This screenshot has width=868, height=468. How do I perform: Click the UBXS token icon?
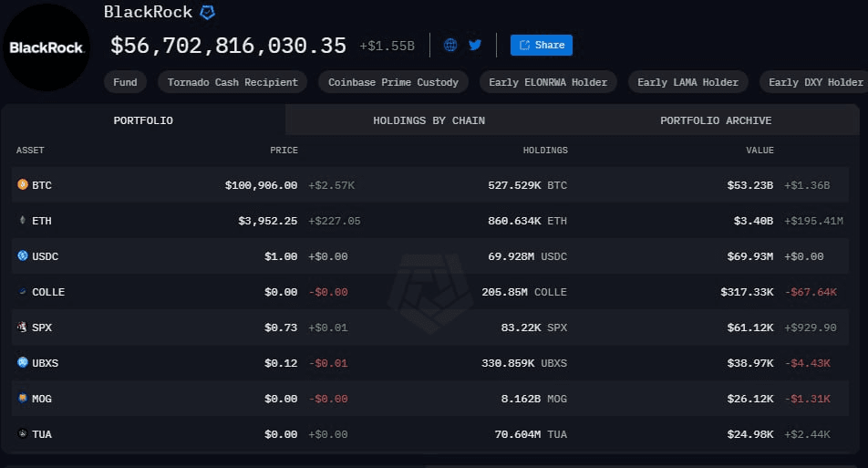(x=23, y=363)
